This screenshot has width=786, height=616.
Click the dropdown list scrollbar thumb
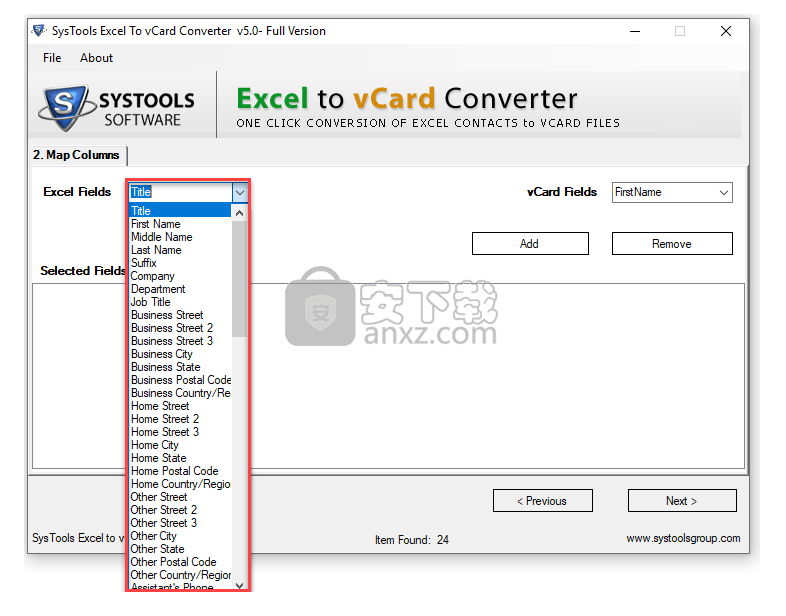click(240, 279)
